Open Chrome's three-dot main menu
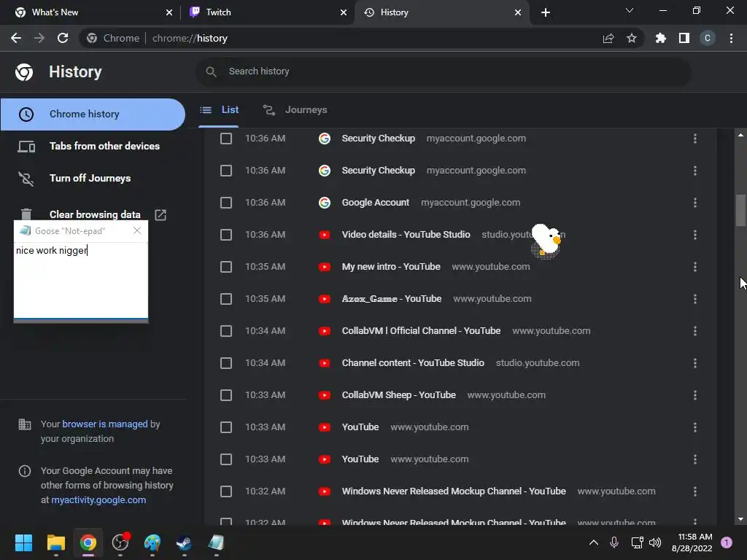This screenshot has width=747, height=560. click(731, 38)
